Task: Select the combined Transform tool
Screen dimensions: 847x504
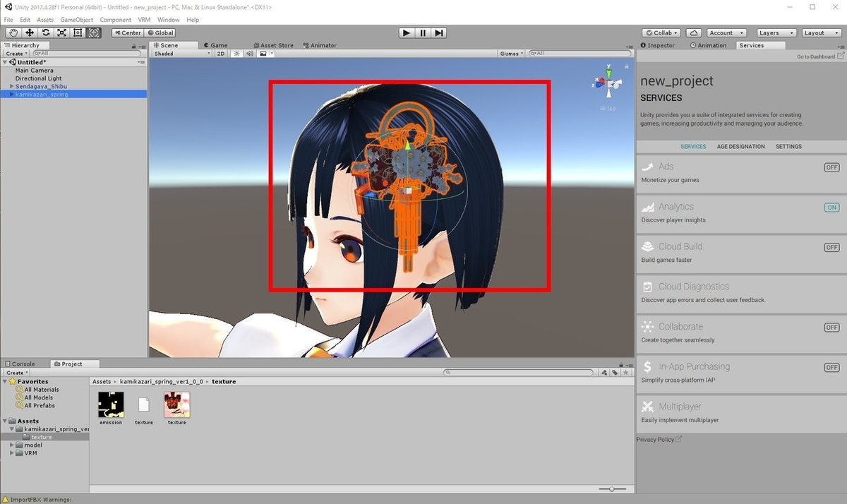Action: click(94, 32)
